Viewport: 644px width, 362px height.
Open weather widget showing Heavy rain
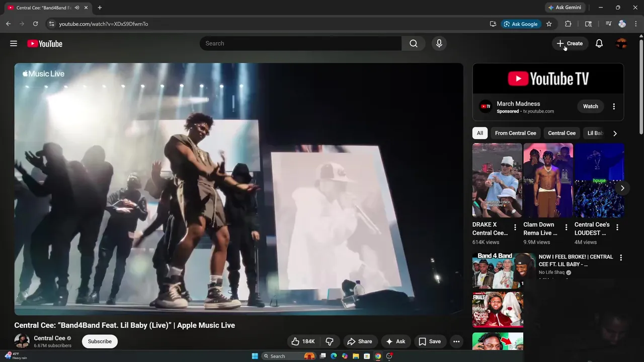click(15, 356)
